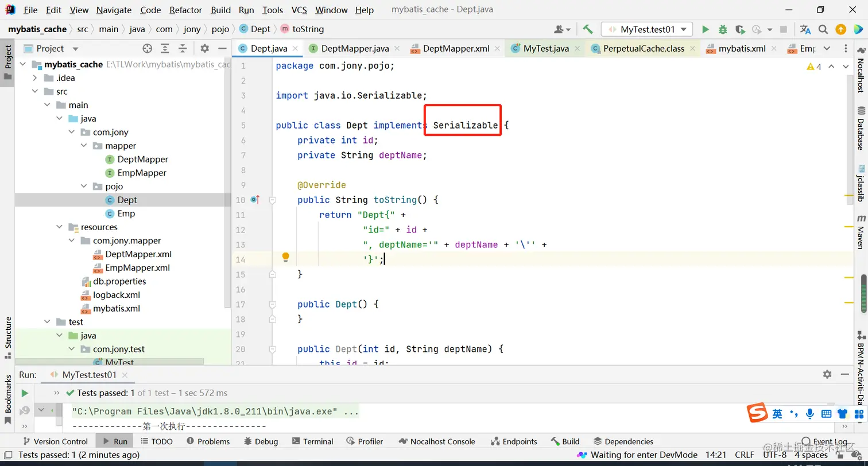Viewport: 868px width, 466px height.
Task: Activate Sogou voice input microphone
Action: [810, 414]
